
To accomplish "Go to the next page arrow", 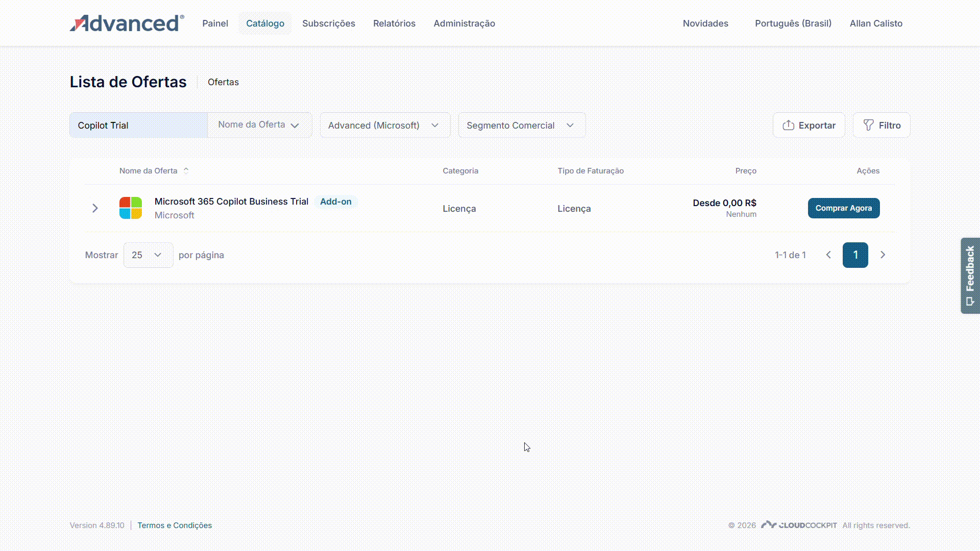I will (x=883, y=255).
